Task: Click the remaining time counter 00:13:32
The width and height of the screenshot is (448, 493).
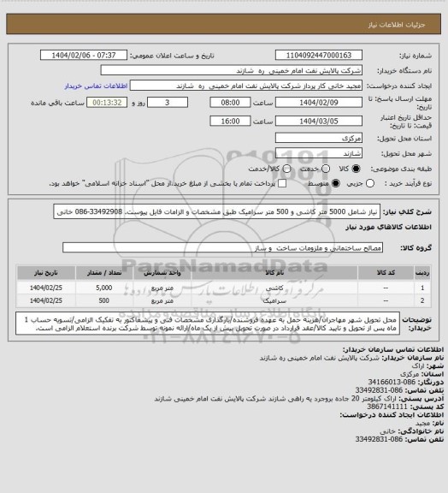Action: (107, 103)
